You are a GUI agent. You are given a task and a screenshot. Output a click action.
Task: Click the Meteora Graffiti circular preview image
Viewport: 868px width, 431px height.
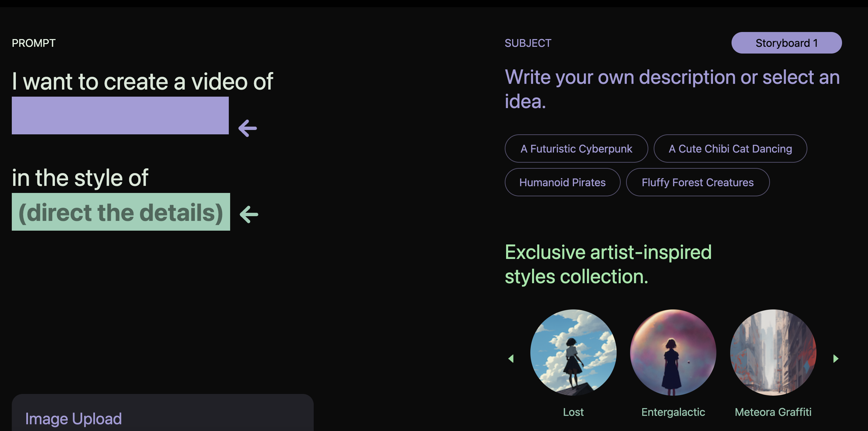point(773,353)
